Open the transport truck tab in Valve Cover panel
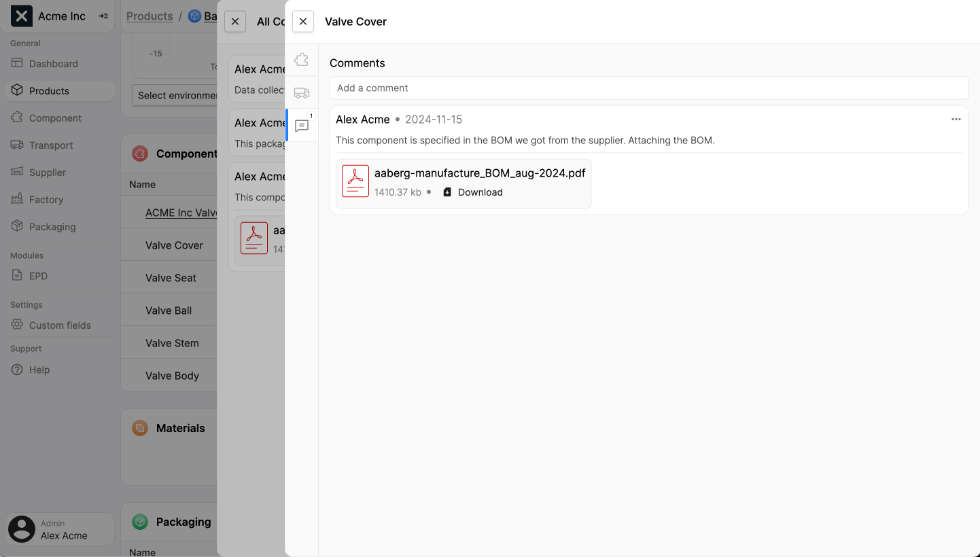Screen dimensions: 980x557 tap(302, 93)
